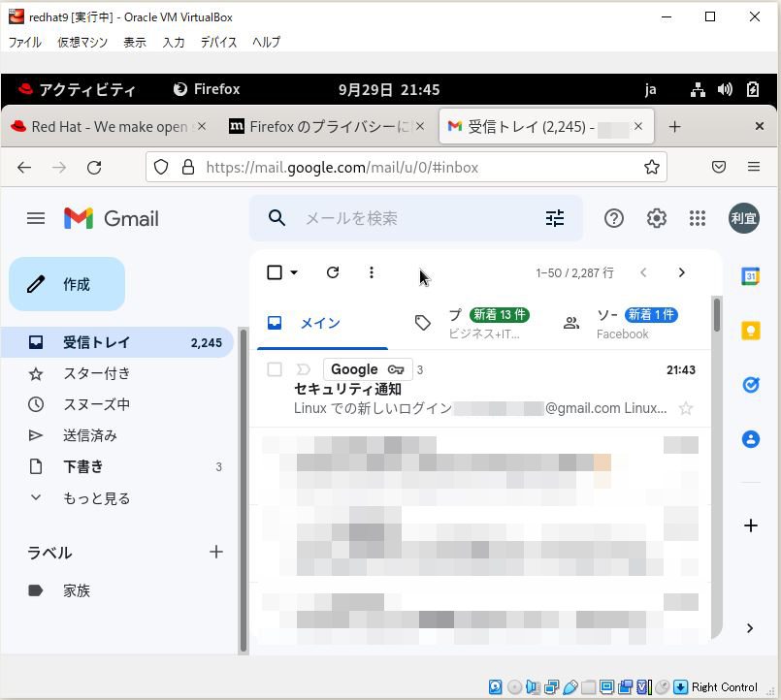Click the メールを検索 search field
Screen dimensions: 781x700
coord(418,218)
